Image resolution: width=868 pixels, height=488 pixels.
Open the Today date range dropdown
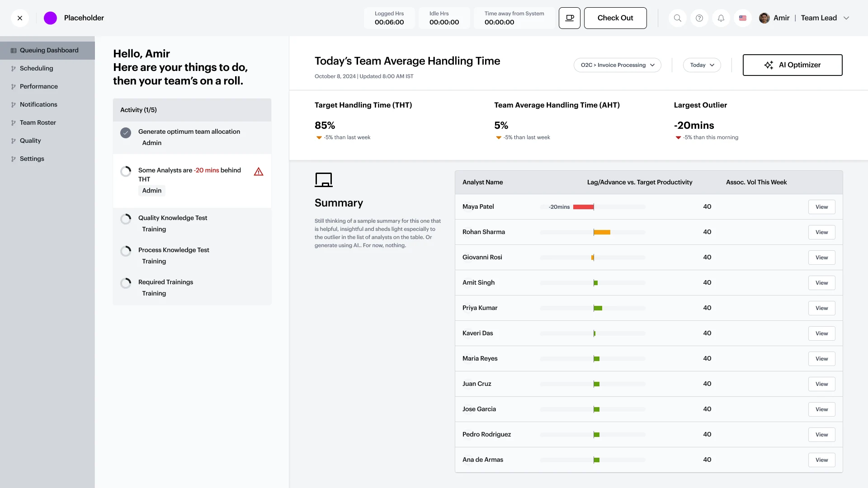pos(702,65)
